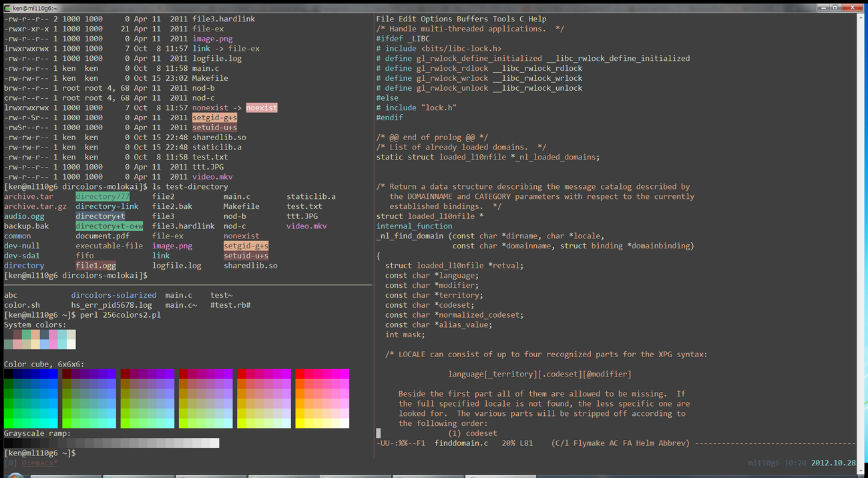Click the Windows Start orb
Image resolution: width=868 pixels, height=478 pixels.
(15, 475)
